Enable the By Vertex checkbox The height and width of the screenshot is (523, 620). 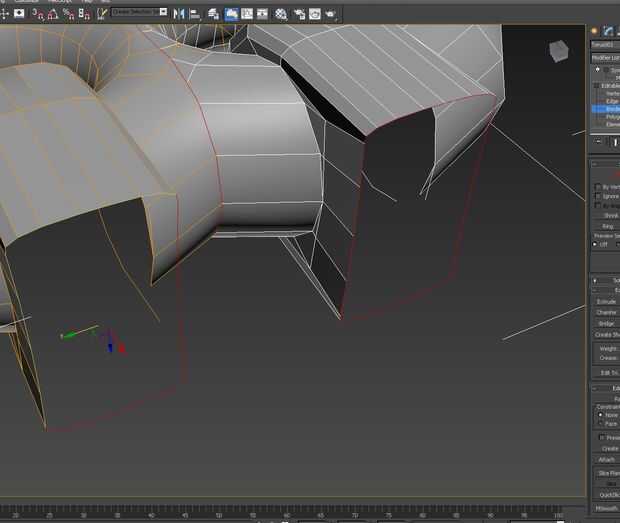coord(599,187)
